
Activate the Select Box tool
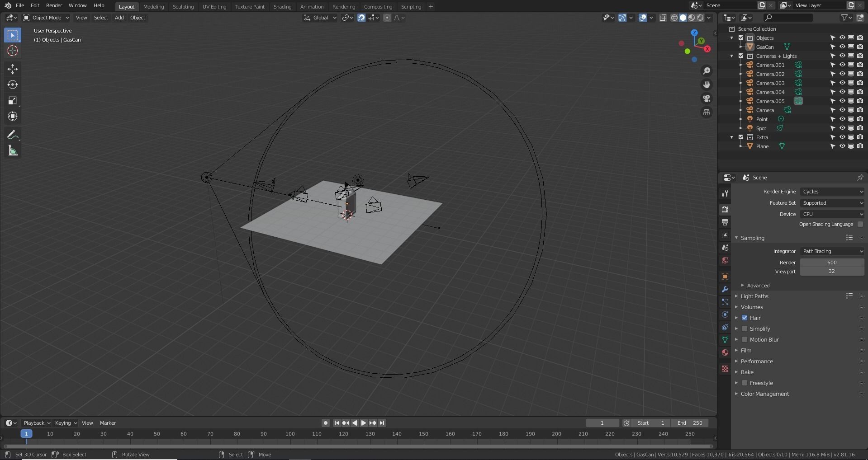pos(13,35)
